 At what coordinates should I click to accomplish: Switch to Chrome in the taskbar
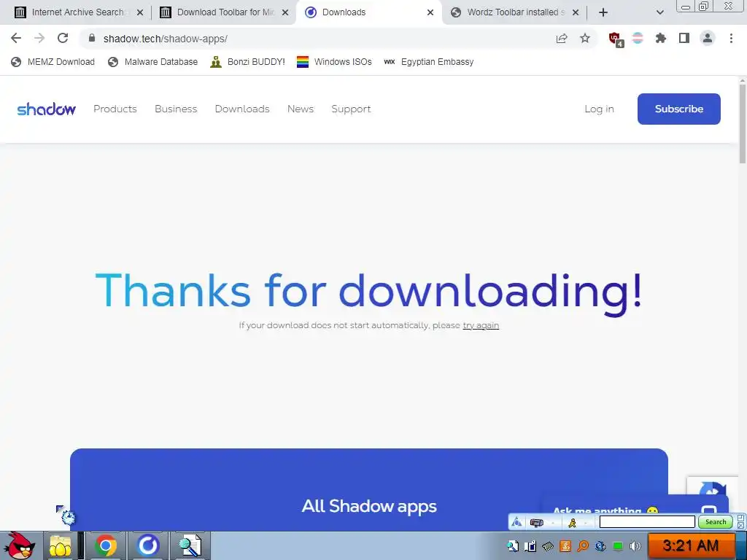point(105,545)
